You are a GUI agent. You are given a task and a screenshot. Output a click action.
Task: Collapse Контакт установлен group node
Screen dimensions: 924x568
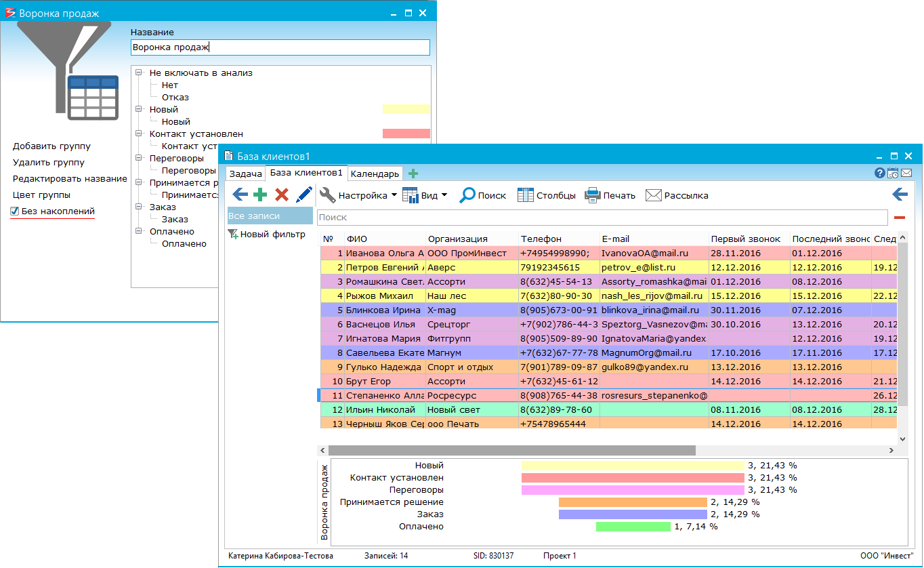click(x=140, y=134)
